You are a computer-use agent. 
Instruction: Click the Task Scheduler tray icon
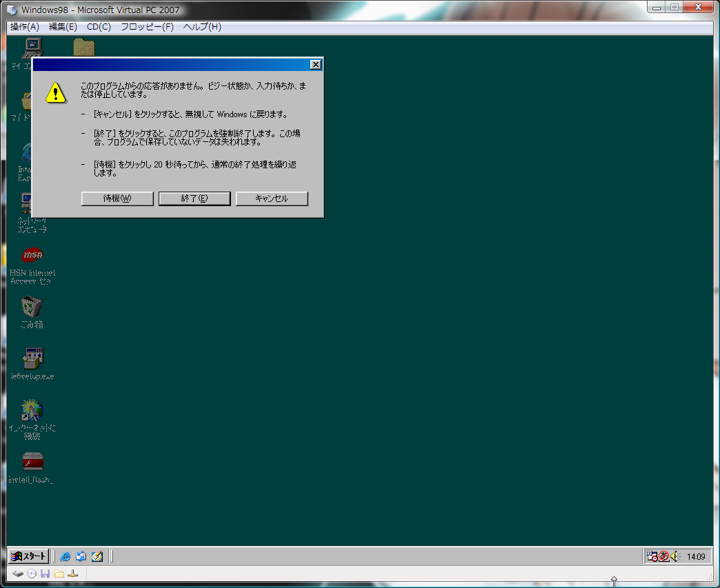652,556
